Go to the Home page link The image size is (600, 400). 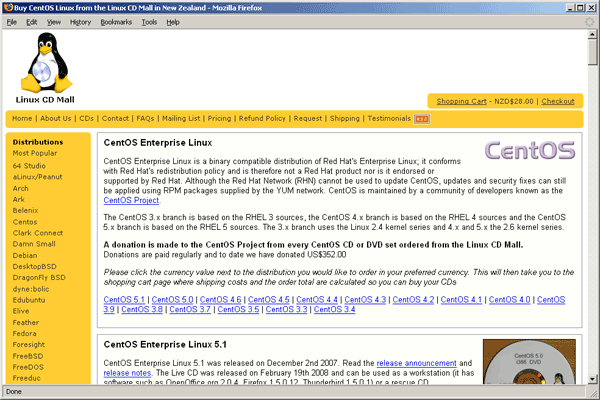click(22, 119)
